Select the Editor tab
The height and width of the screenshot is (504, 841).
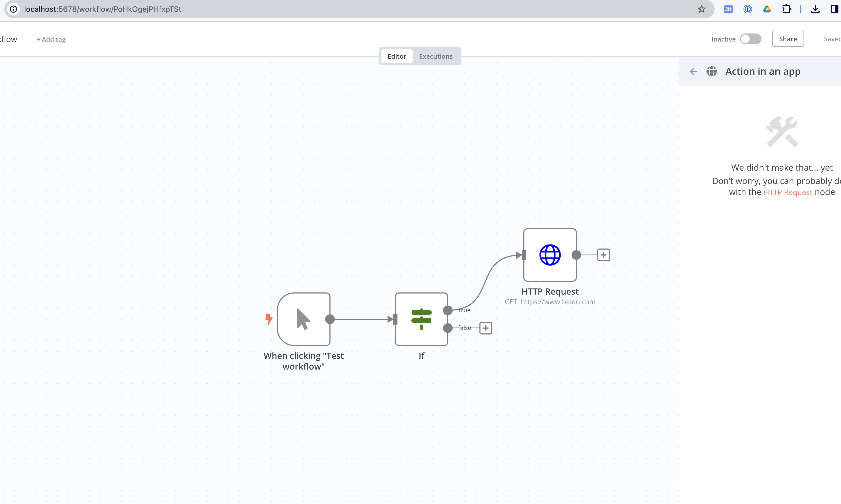pyautogui.click(x=396, y=56)
